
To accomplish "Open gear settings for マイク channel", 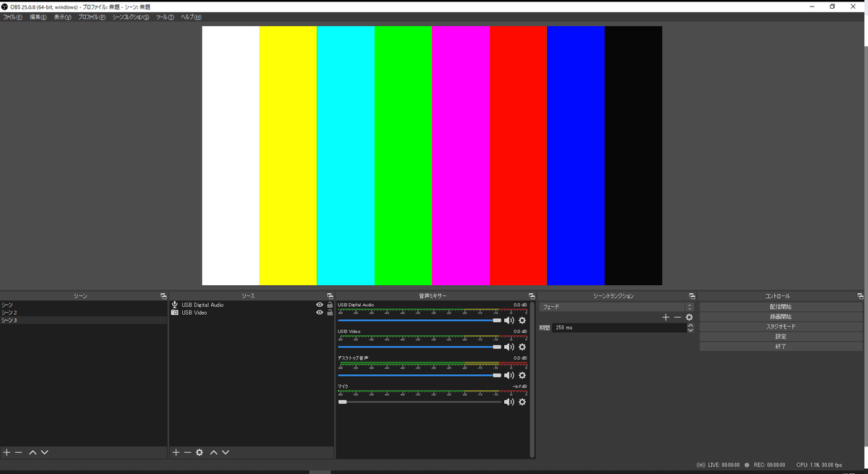I will point(522,402).
